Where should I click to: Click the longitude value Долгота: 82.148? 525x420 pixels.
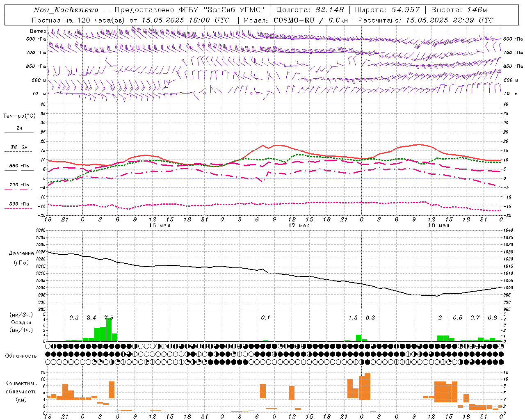(310, 10)
